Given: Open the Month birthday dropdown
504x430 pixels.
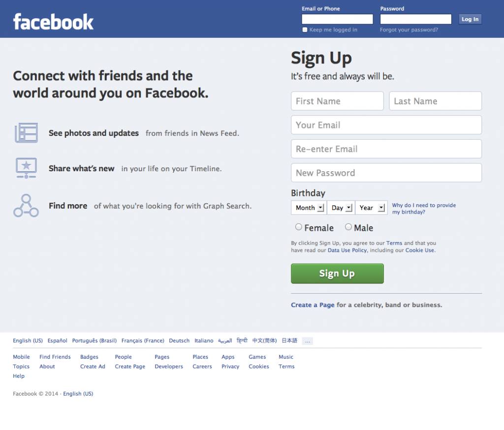Looking at the screenshot, I should pyautogui.click(x=309, y=208).
